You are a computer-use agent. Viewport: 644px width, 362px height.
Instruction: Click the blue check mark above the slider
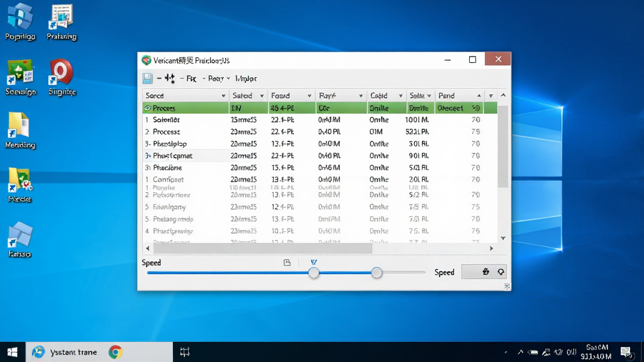tap(314, 262)
